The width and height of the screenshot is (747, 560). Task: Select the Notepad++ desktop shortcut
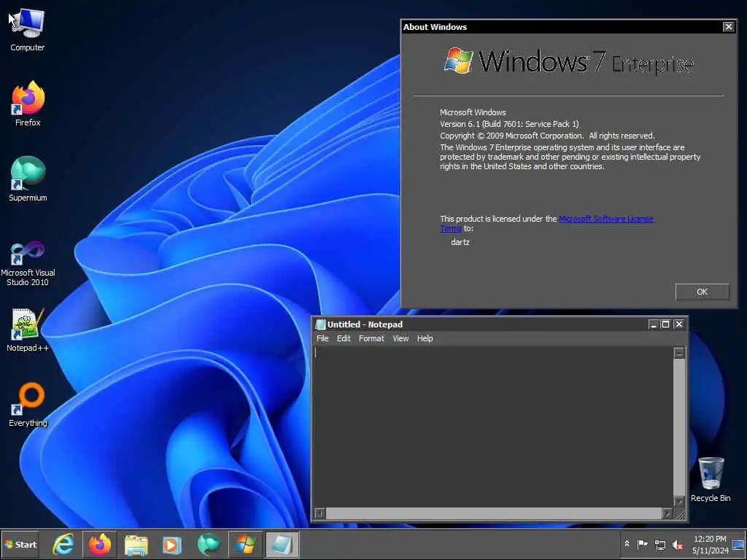(x=28, y=330)
